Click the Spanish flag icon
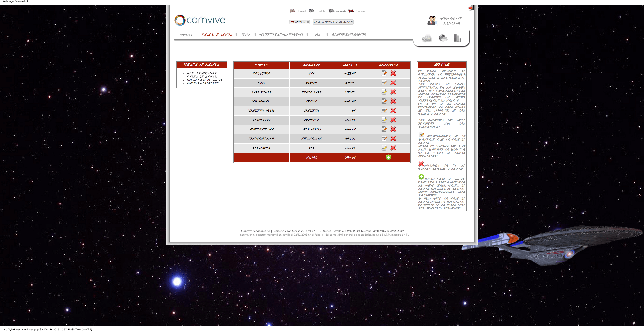644x331 pixels. pos(292,11)
